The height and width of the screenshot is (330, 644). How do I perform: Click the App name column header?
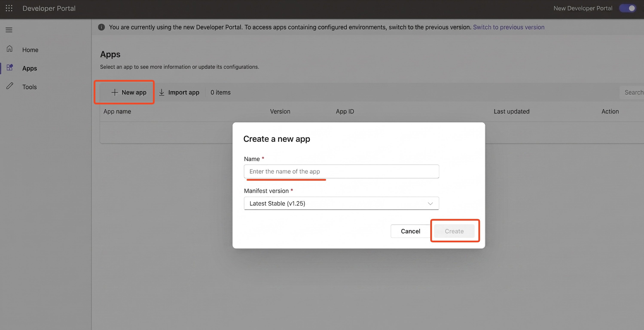[x=117, y=111]
